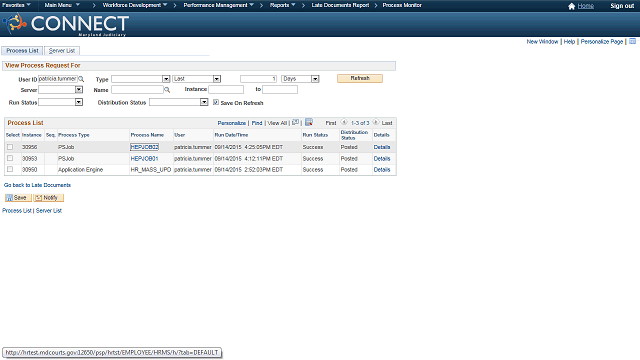The height and width of the screenshot is (360, 640).
Task: Click Personalize link in Process List
Action: point(231,123)
